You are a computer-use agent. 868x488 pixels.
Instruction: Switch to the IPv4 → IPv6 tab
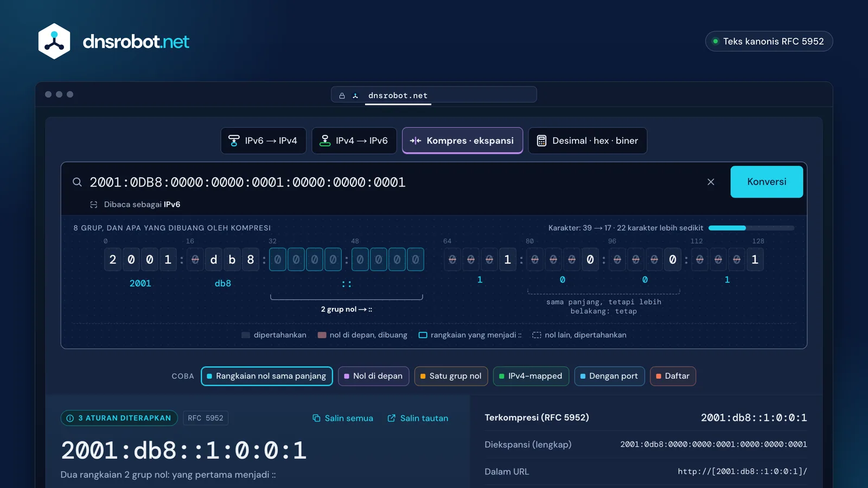(x=354, y=140)
